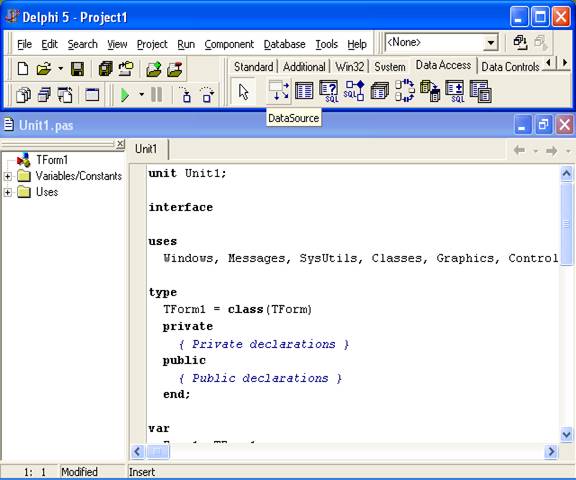Click the Pause program icon
The image size is (576, 480).
[156, 95]
